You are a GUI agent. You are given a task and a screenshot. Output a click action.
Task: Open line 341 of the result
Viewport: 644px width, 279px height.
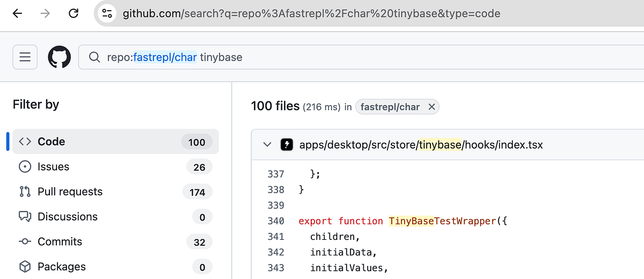coord(276,237)
